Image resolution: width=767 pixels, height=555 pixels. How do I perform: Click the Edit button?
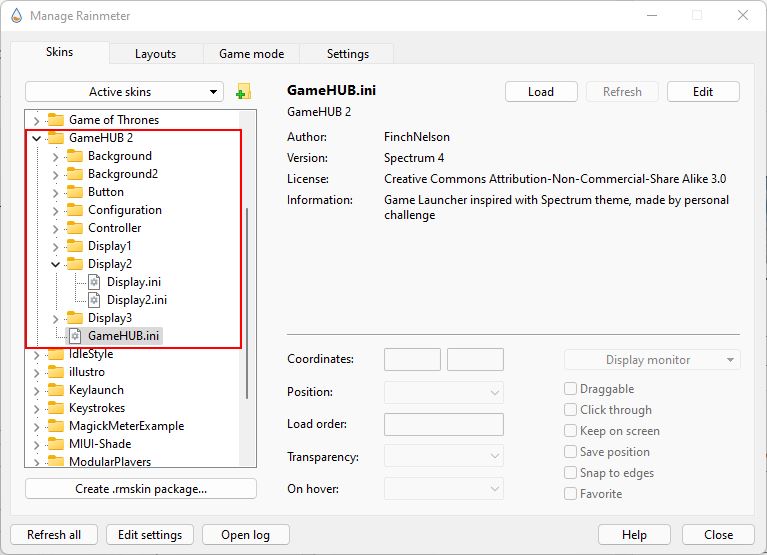point(703,92)
